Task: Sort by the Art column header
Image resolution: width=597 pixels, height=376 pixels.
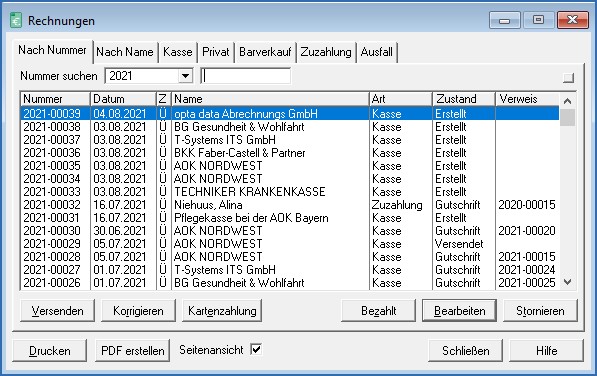Action: tap(401, 99)
